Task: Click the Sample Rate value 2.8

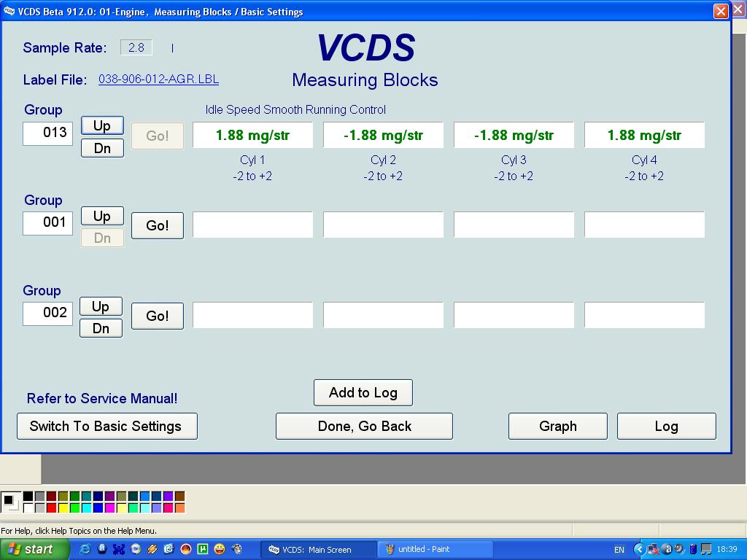Action: point(136,47)
